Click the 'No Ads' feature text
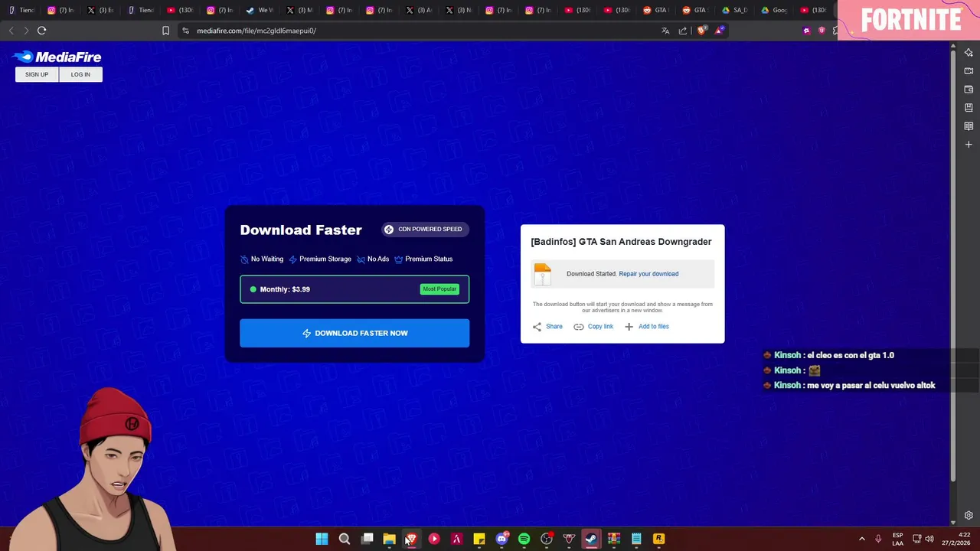 pyautogui.click(x=378, y=259)
